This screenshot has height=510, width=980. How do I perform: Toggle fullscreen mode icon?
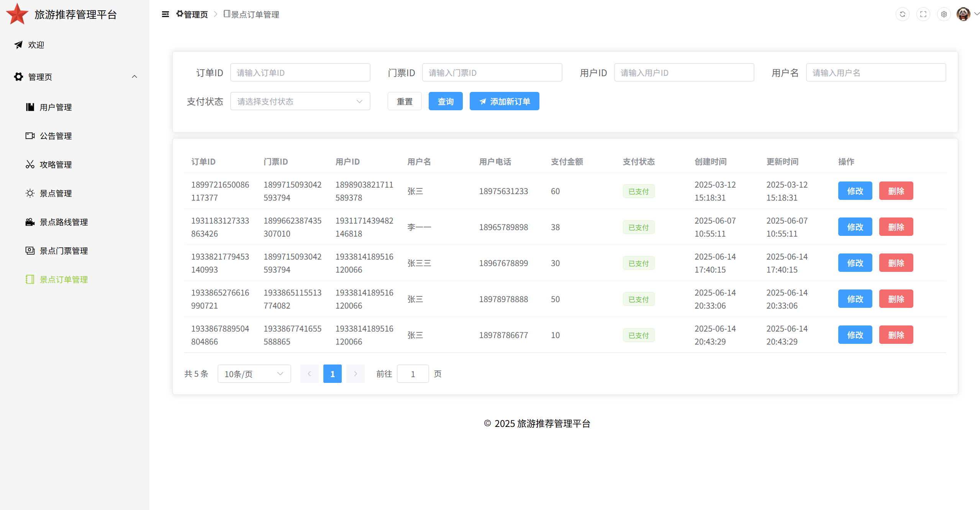923,14
